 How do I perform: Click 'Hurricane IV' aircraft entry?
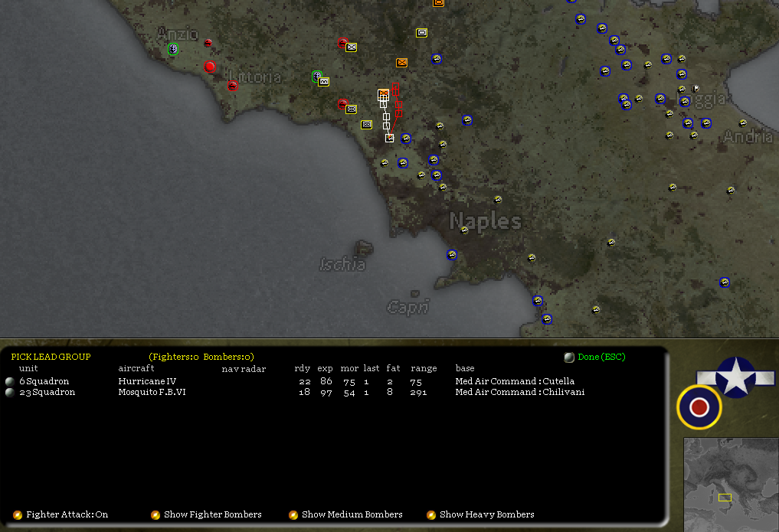tap(147, 381)
